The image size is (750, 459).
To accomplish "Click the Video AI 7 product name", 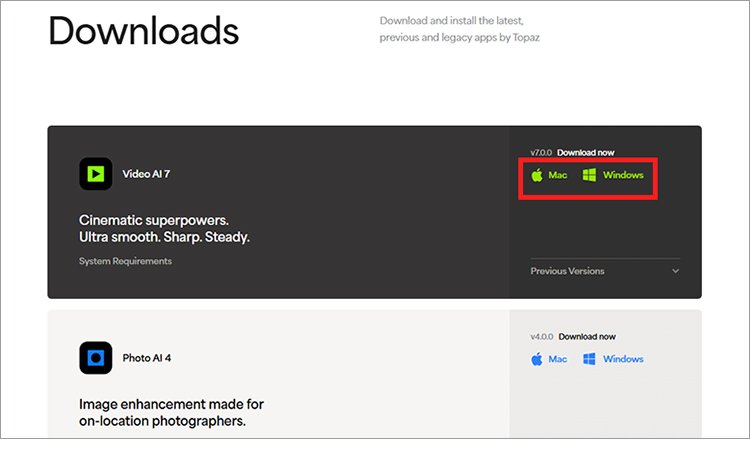I will (146, 174).
